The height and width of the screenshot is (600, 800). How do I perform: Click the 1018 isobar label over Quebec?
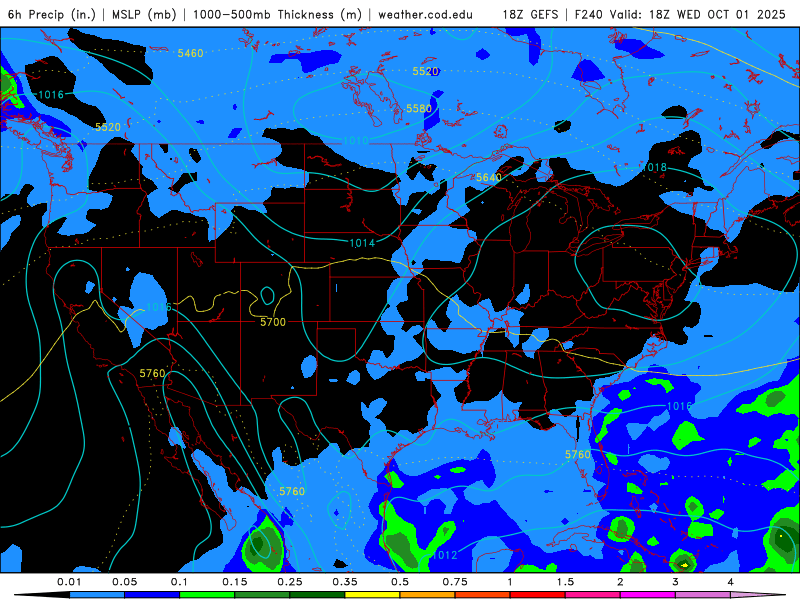(654, 167)
